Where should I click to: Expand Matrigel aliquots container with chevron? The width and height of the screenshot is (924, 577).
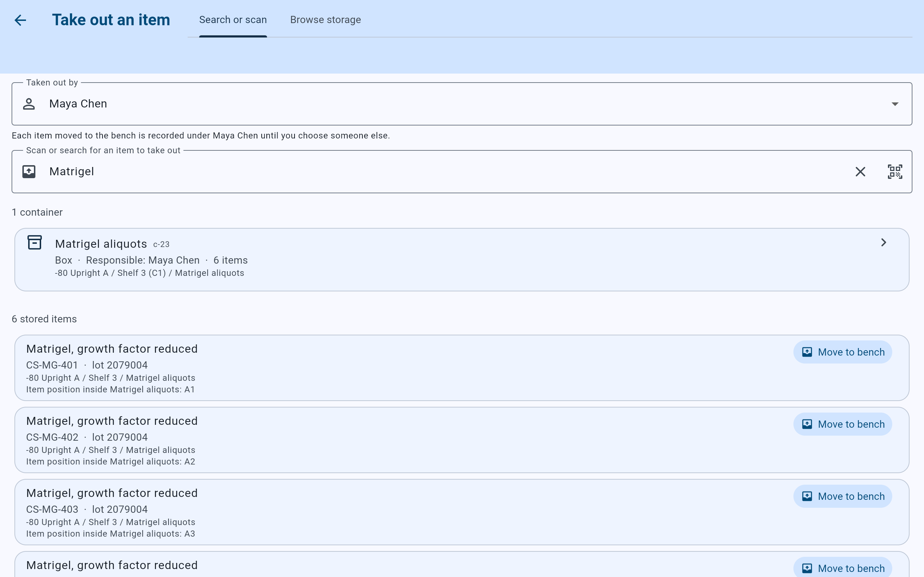(x=883, y=242)
